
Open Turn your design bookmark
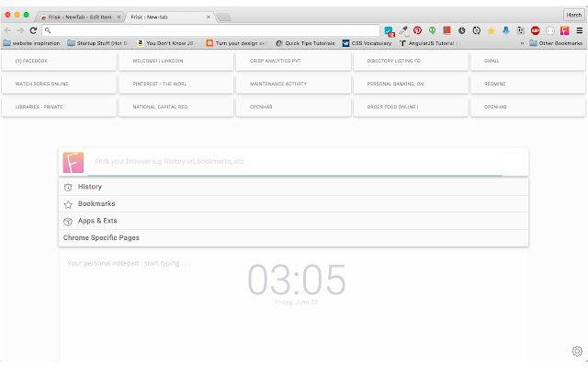236,43
